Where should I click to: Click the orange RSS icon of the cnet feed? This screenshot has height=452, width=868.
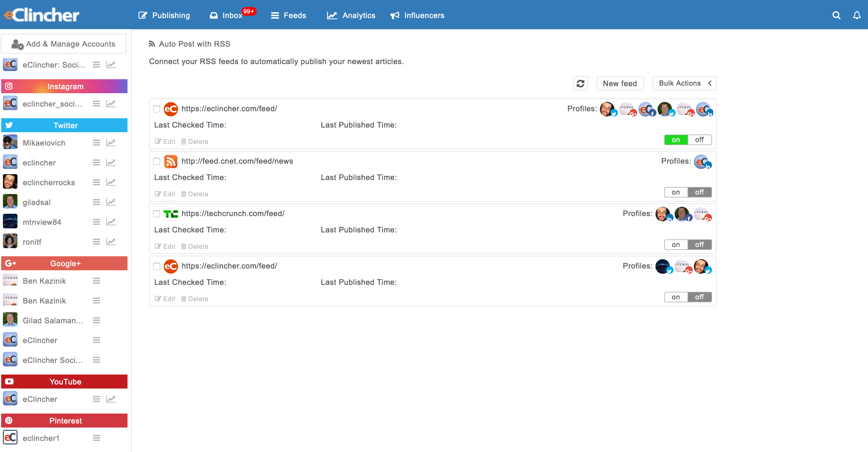click(x=171, y=161)
